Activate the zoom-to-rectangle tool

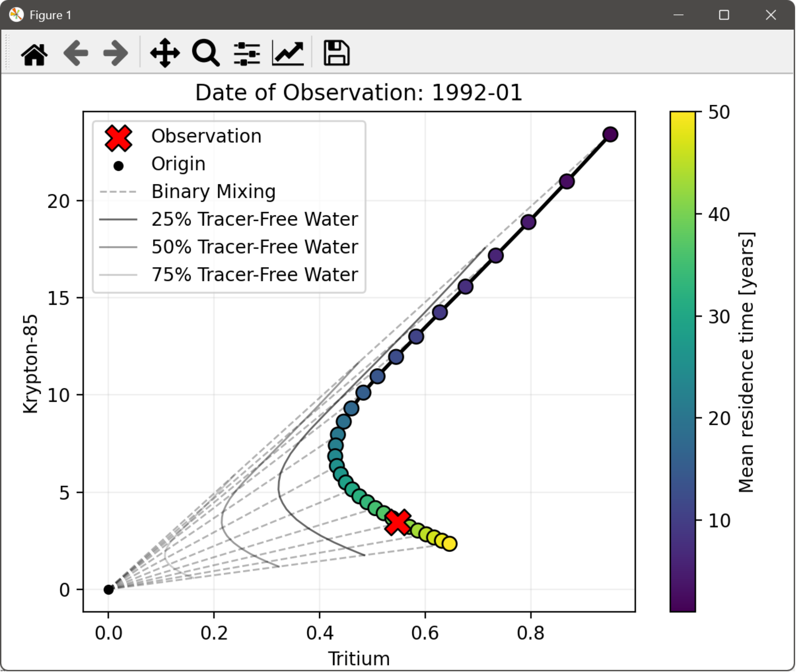pyautogui.click(x=205, y=53)
